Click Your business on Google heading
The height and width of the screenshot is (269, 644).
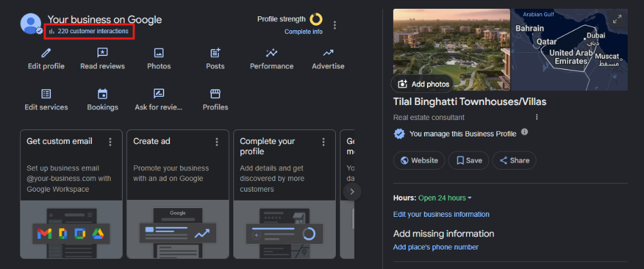(x=105, y=19)
